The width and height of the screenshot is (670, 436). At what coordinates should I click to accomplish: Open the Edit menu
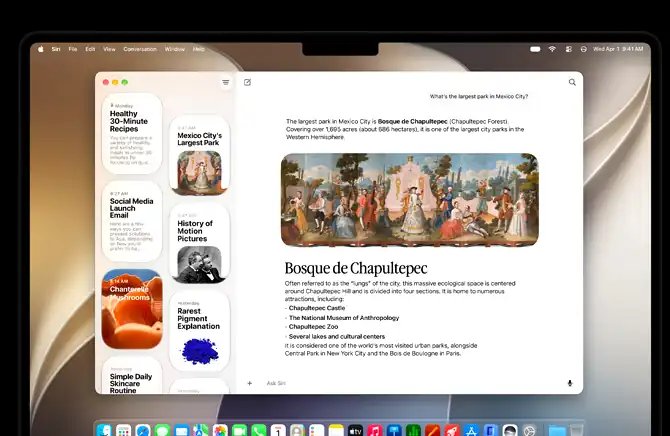pos(90,49)
